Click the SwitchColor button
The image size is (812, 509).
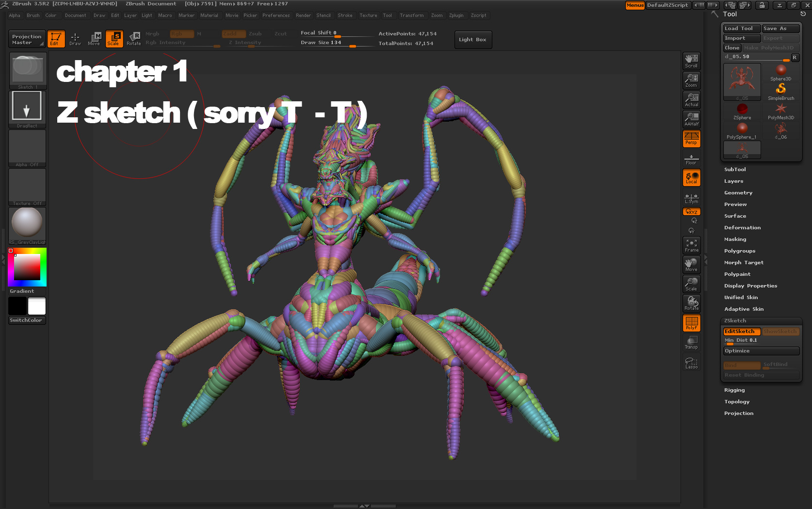pos(27,320)
